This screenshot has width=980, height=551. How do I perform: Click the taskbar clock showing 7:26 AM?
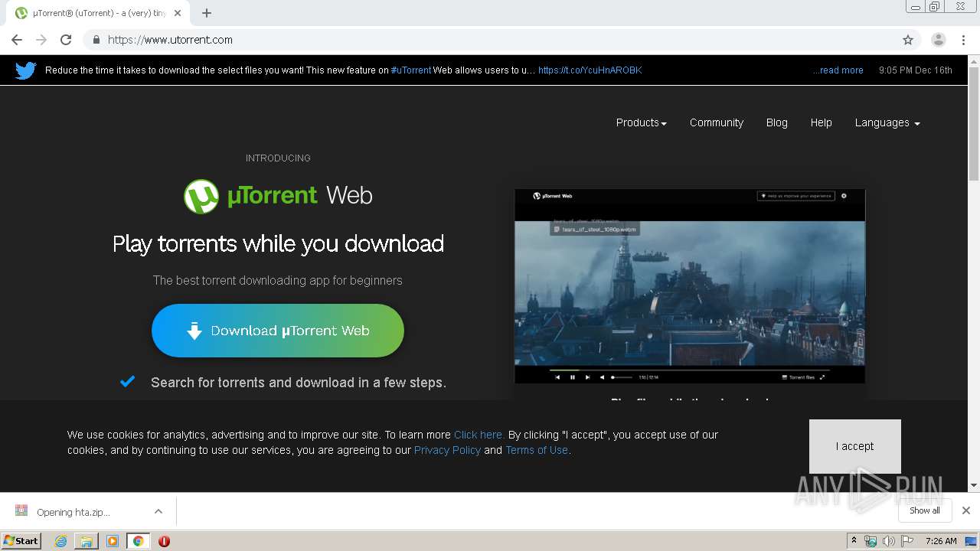point(941,541)
